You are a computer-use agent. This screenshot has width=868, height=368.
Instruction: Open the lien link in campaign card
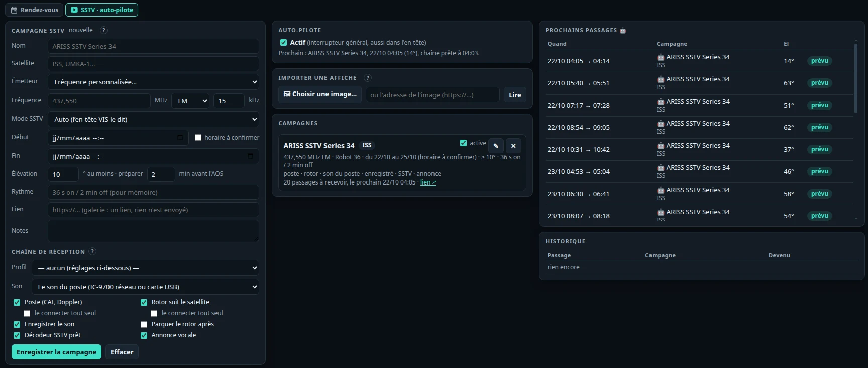point(428,182)
